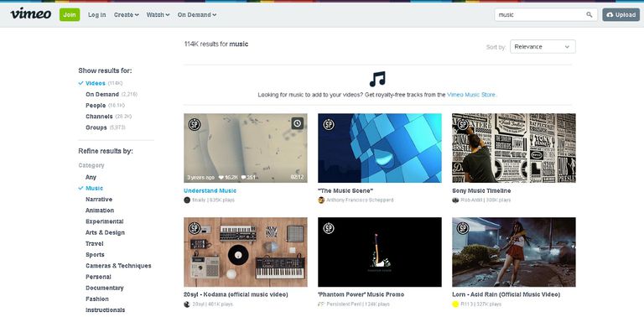Image resolution: width=644 pixels, height=317 pixels.
Task: Open the Watch menu in navigation
Action: tap(158, 15)
